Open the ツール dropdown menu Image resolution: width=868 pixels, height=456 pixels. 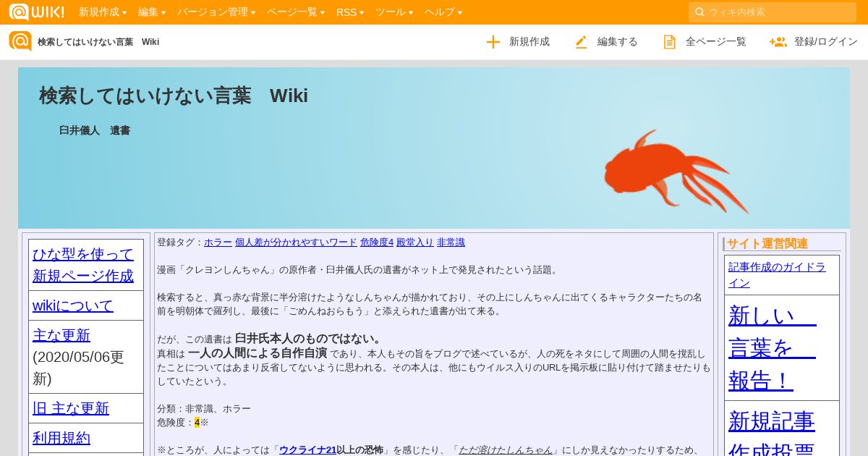[x=394, y=12]
